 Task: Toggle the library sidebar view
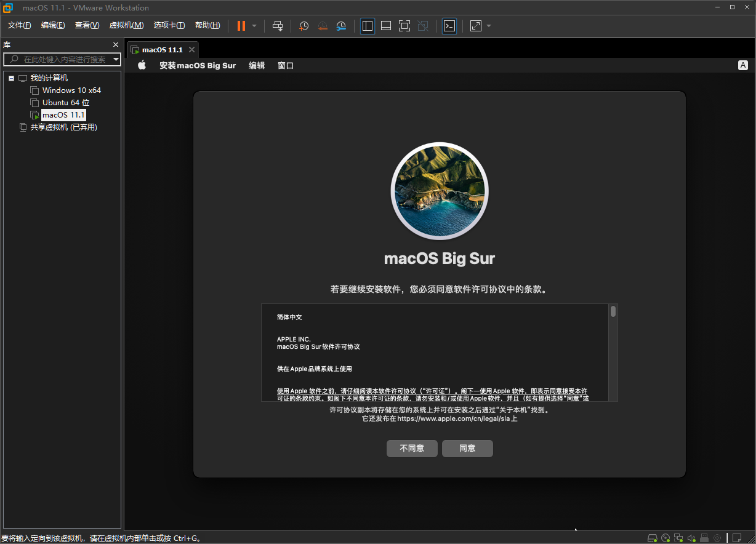click(x=368, y=26)
